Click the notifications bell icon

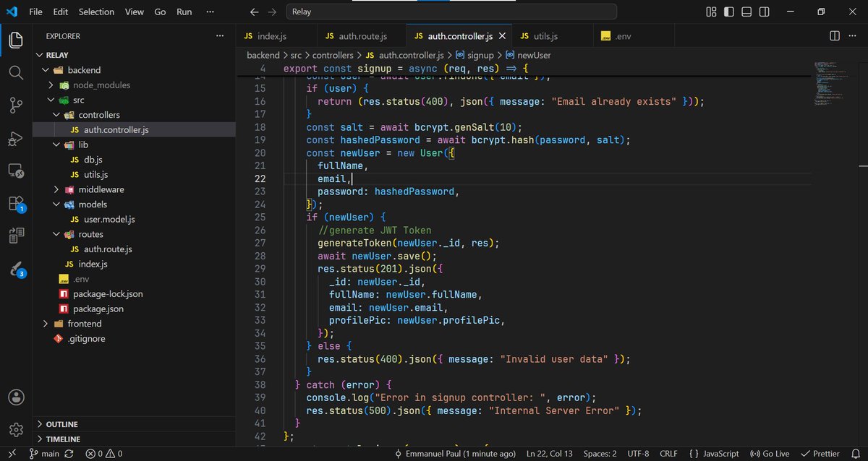coord(856,454)
